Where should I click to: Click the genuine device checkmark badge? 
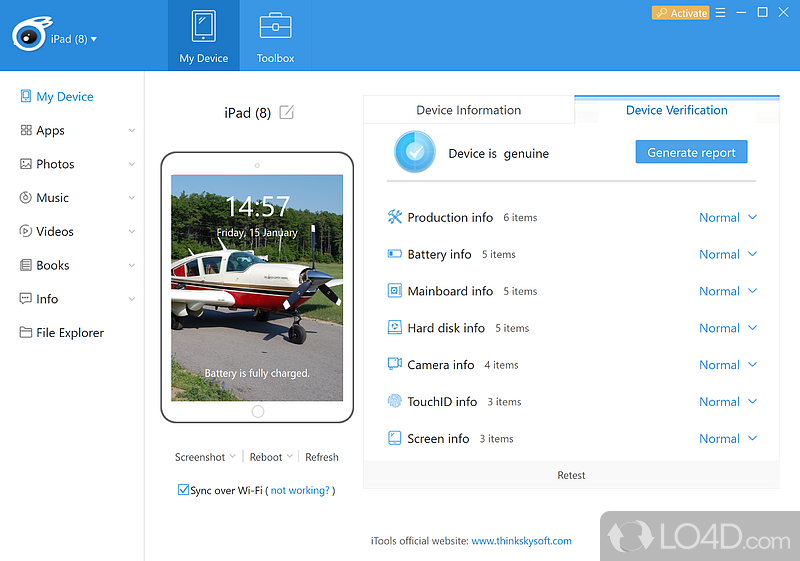[x=415, y=152]
